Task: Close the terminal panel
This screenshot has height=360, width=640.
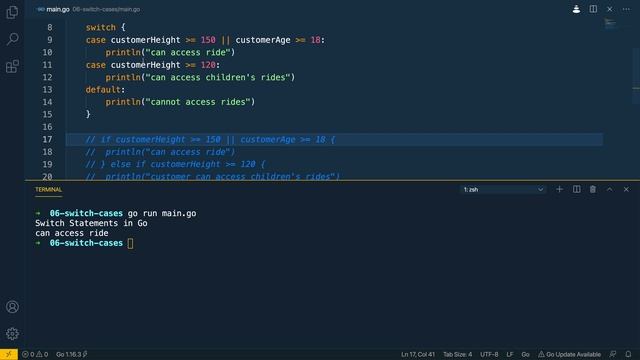Action: [626, 189]
